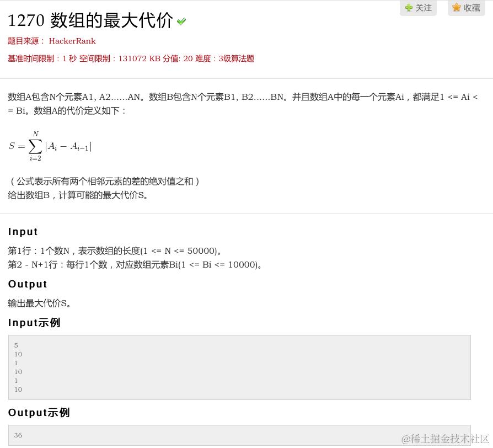Click the green solved checkmark beside the title

[x=181, y=21]
